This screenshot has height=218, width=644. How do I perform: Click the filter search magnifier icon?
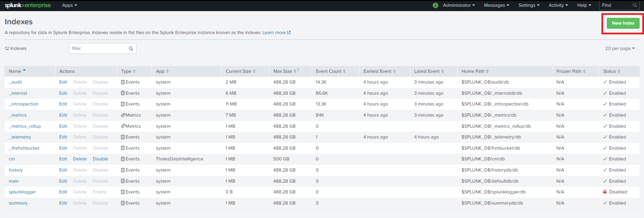click(131, 49)
